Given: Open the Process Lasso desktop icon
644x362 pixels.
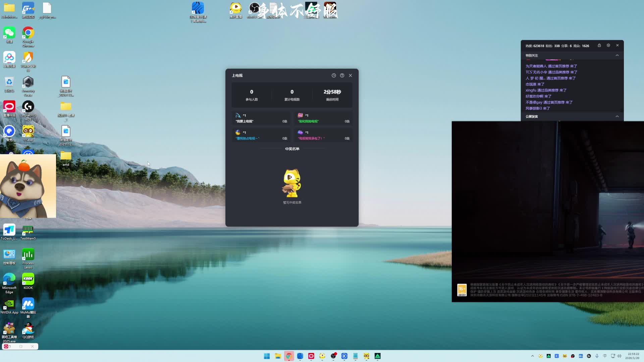Looking at the screenshot, I should pyautogui.click(x=28, y=255).
